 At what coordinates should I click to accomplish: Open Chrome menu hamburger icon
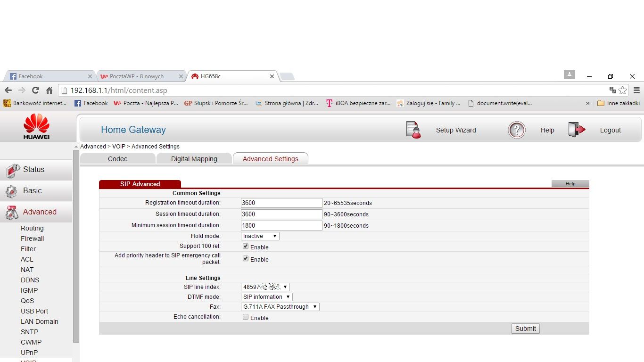(636, 90)
